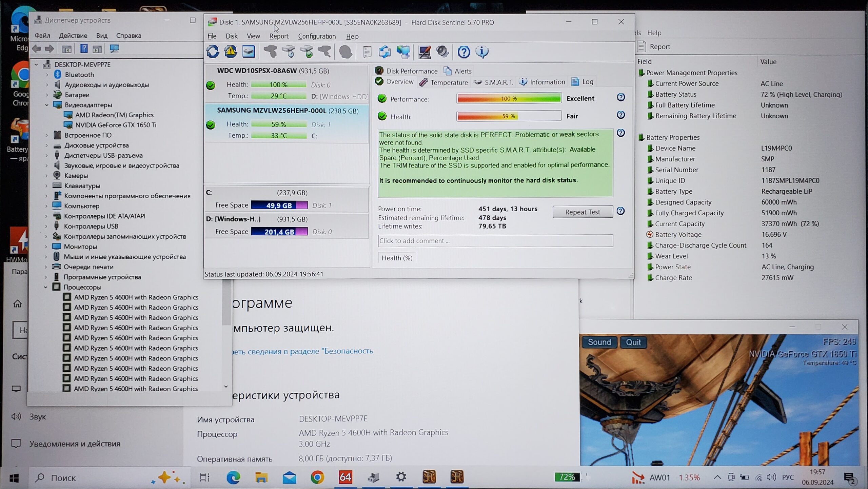Click the info bubble about icon

pyautogui.click(x=482, y=52)
